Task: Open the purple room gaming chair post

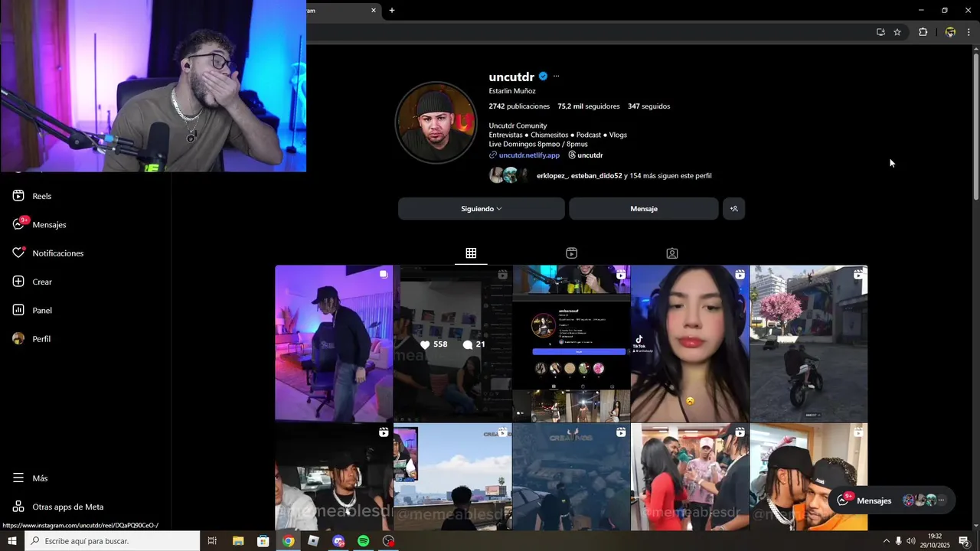Action: (x=334, y=344)
